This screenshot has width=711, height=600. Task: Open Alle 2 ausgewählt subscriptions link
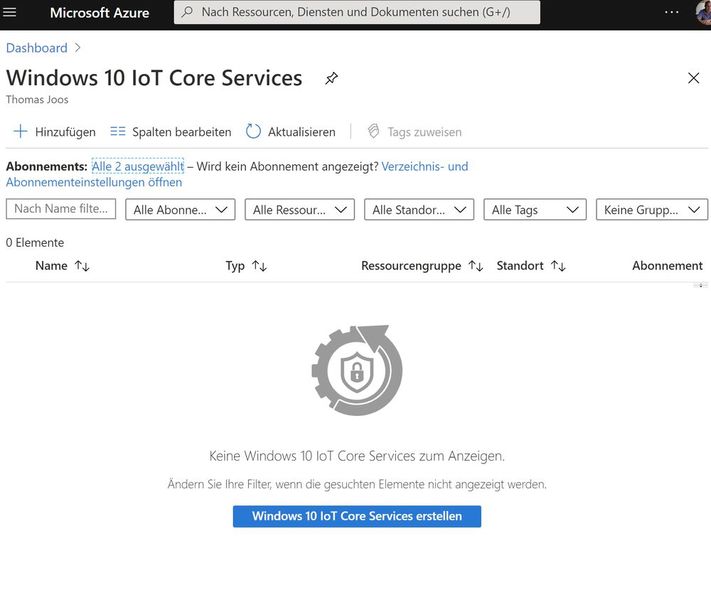click(x=138, y=166)
